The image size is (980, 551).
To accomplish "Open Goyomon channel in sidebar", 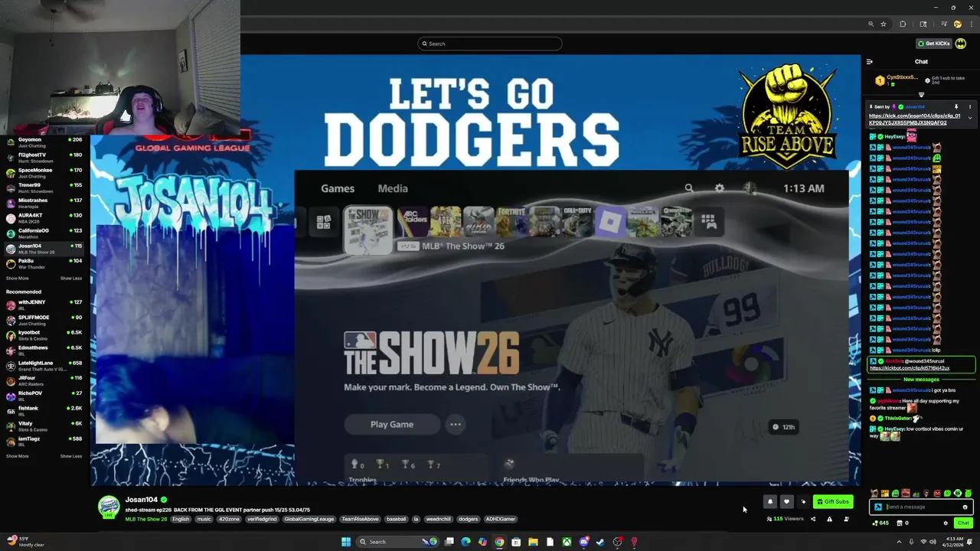I will (x=44, y=142).
